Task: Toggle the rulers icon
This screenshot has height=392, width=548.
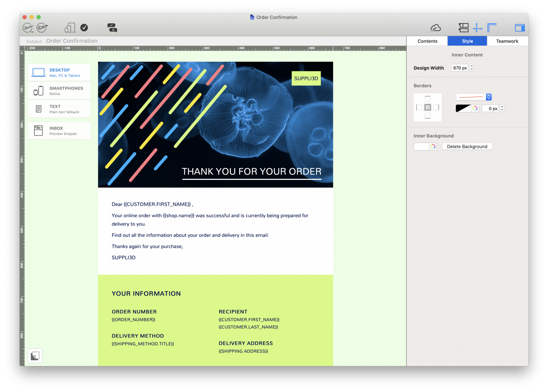Action: (x=492, y=27)
